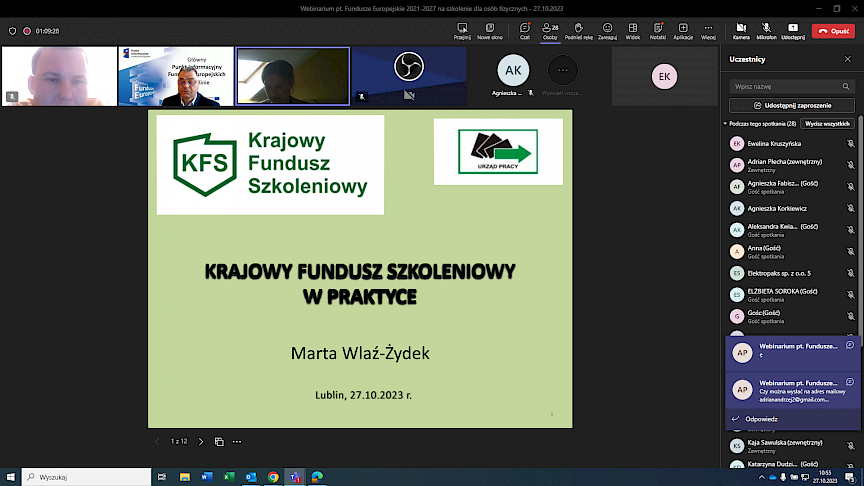Open slide more options ellipsis
The width and height of the screenshot is (864, 486).
(x=237, y=442)
